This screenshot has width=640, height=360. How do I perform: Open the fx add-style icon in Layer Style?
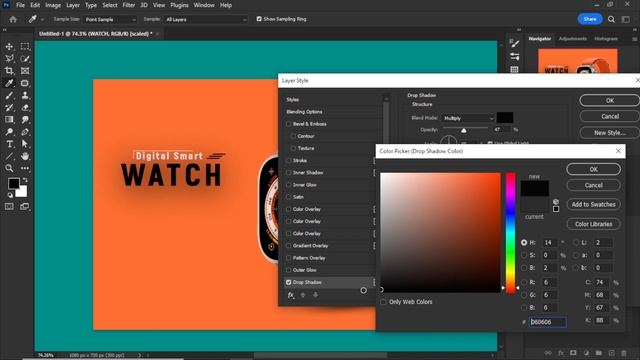pyautogui.click(x=291, y=295)
